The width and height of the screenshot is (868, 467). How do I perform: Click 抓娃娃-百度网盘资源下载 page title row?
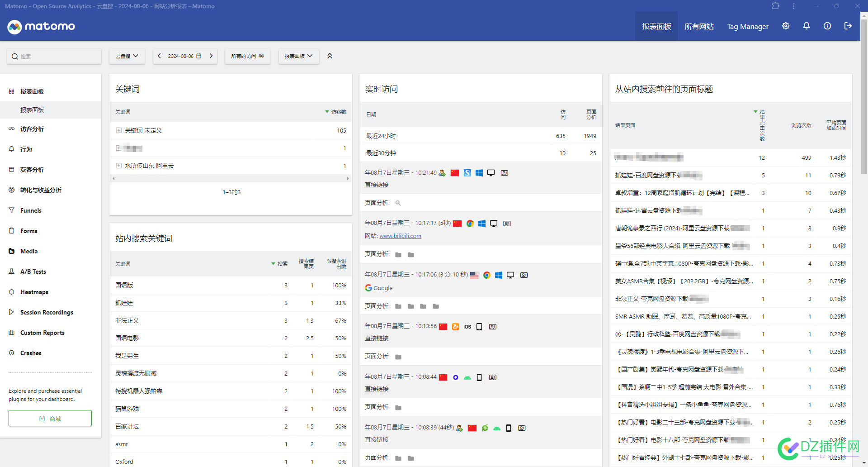pyautogui.click(x=731, y=175)
